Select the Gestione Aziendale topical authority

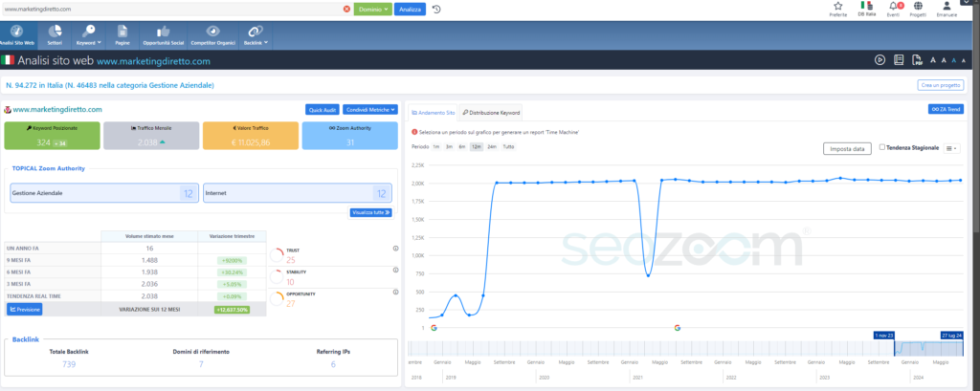[x=104, y=193]
